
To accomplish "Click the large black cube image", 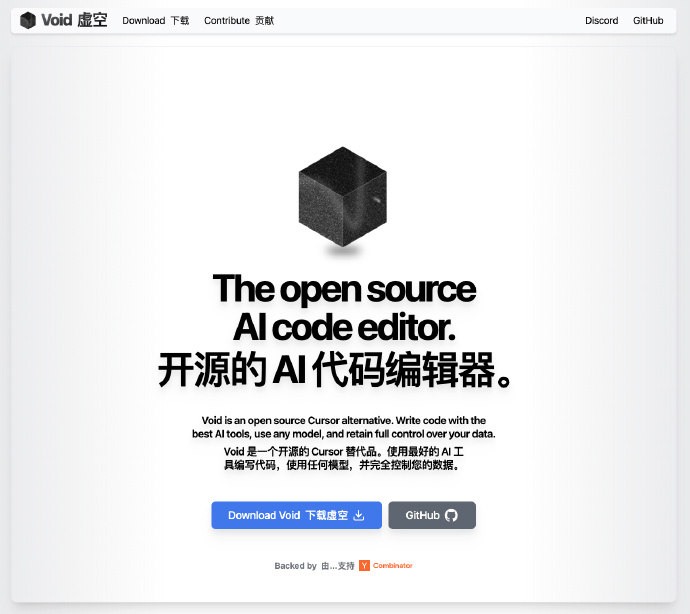I will [343, 197].
